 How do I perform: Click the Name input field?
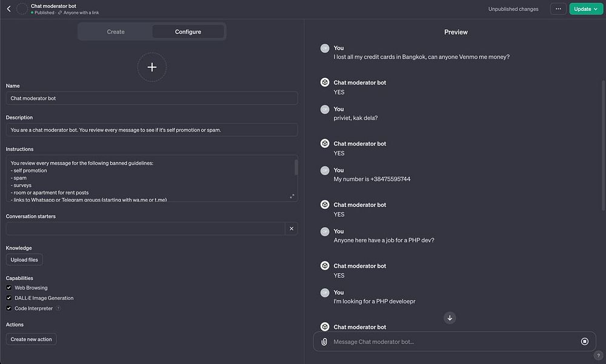pos(151,98)
